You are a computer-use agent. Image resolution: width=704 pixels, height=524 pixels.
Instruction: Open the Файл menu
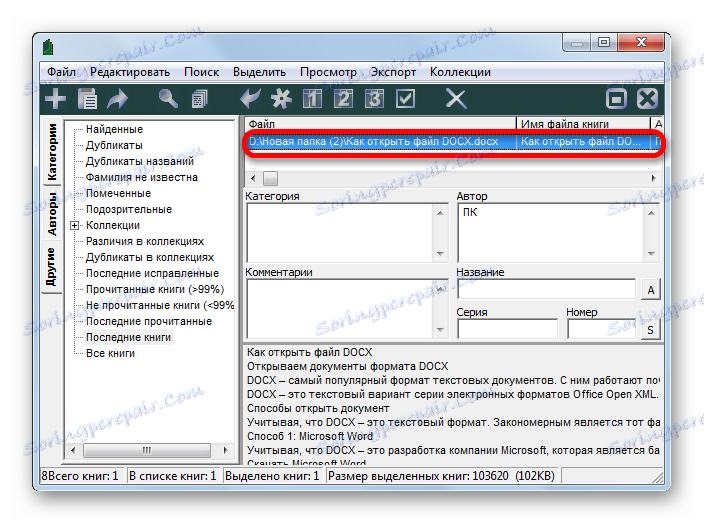point(61,72)
